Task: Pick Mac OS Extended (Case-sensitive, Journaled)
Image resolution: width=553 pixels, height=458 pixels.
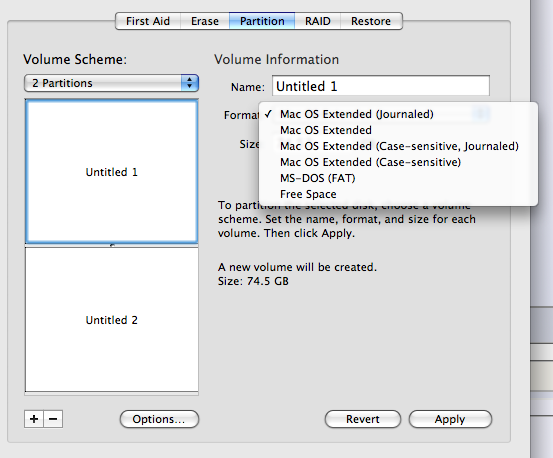Action: 398,146
